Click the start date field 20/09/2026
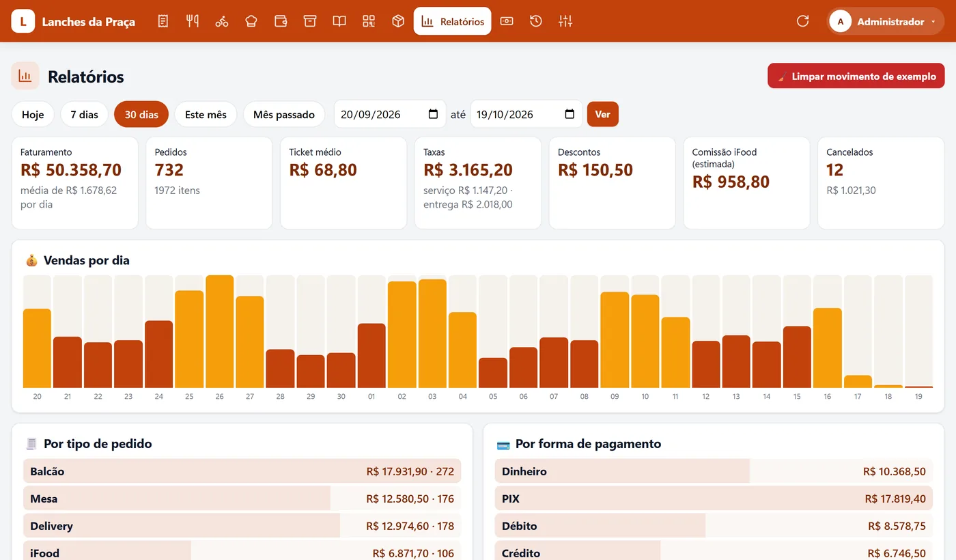Viewport: 956px width, 560px height. pos(389,114)
